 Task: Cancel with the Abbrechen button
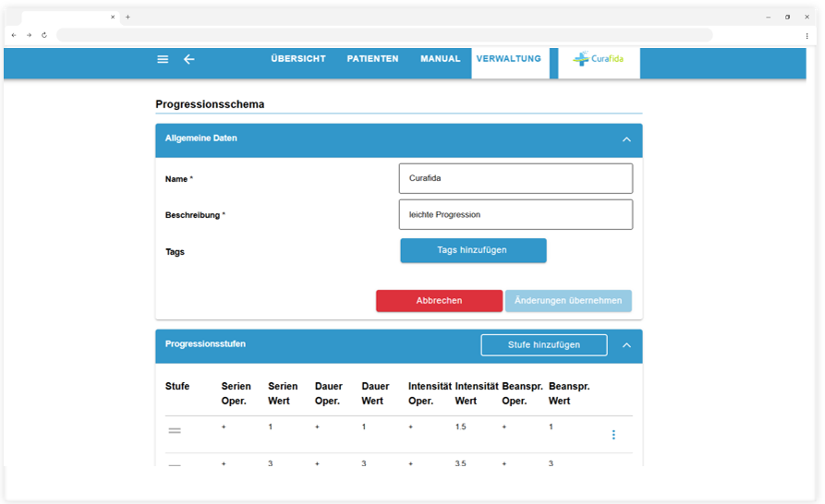tap(440, 301)
